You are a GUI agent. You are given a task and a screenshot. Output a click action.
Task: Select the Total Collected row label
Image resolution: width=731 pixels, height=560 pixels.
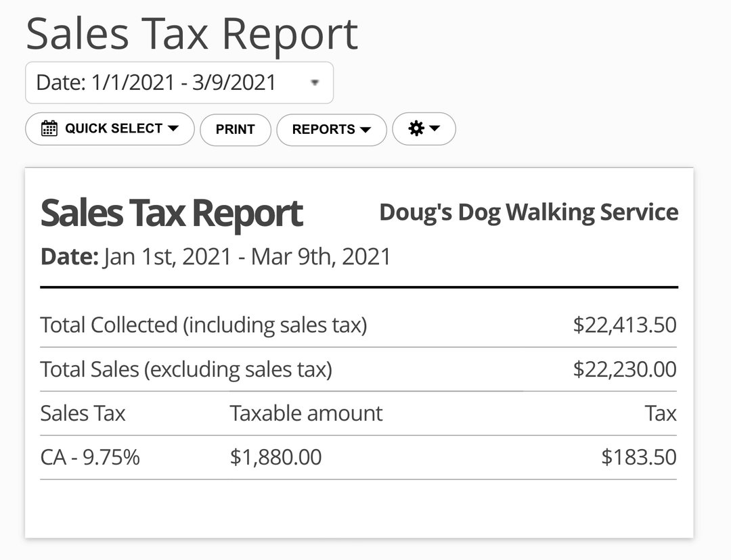pyautogui.click(x=204, y=325)
